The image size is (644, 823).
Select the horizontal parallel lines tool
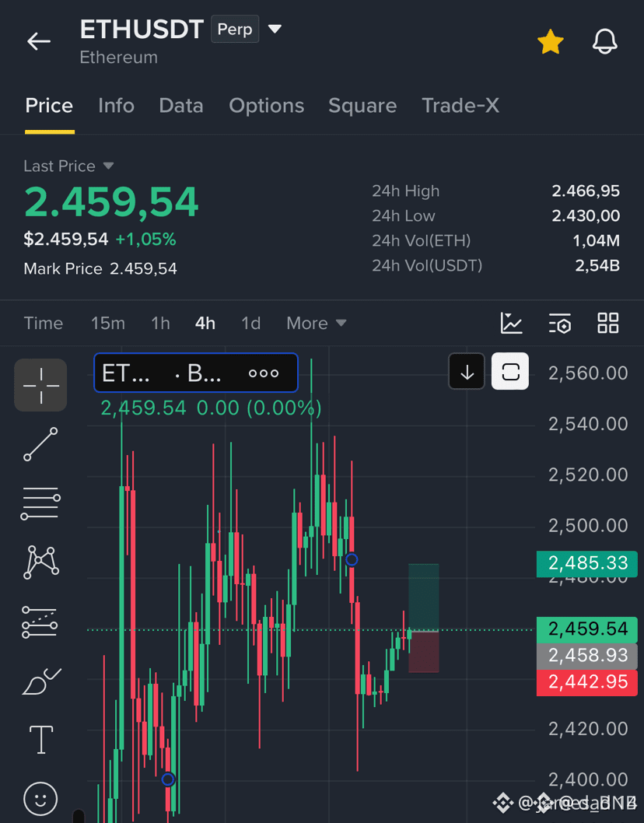click(40, 503)
